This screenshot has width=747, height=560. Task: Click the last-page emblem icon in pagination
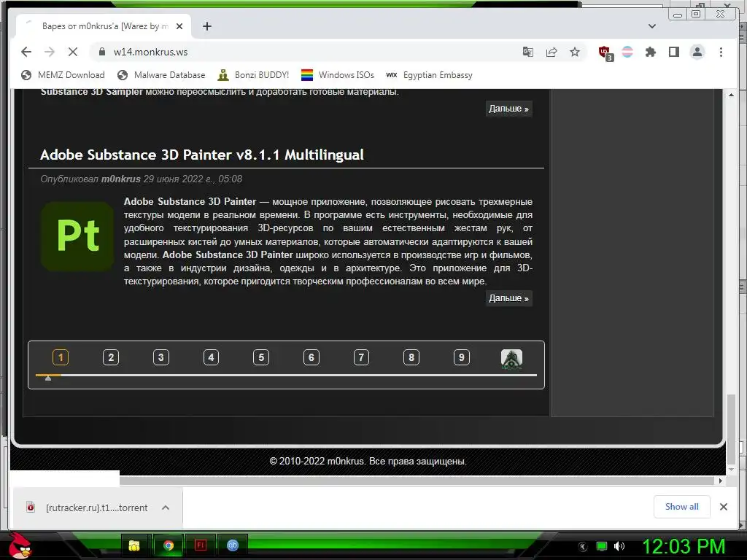(511, 359)
